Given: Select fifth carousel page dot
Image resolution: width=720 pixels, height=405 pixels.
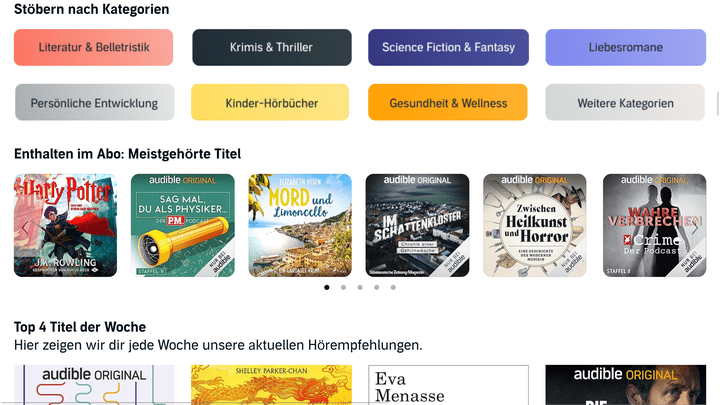Looking at the screenshot, I should [393, 287].
